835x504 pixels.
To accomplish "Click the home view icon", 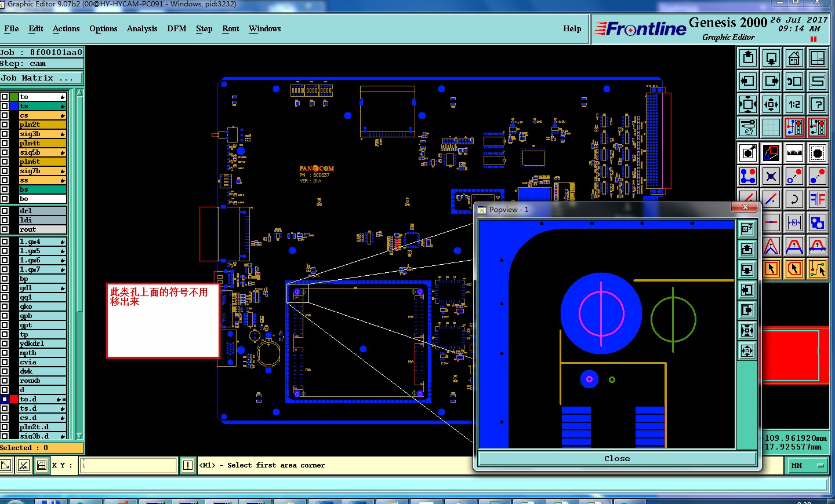I will (x=794, y=58).
